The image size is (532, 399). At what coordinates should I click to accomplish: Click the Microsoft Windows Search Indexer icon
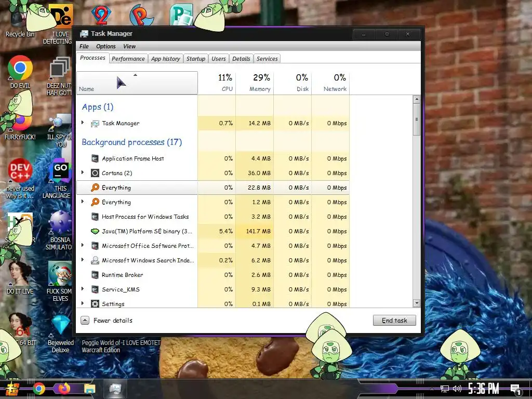pos(95,260)
